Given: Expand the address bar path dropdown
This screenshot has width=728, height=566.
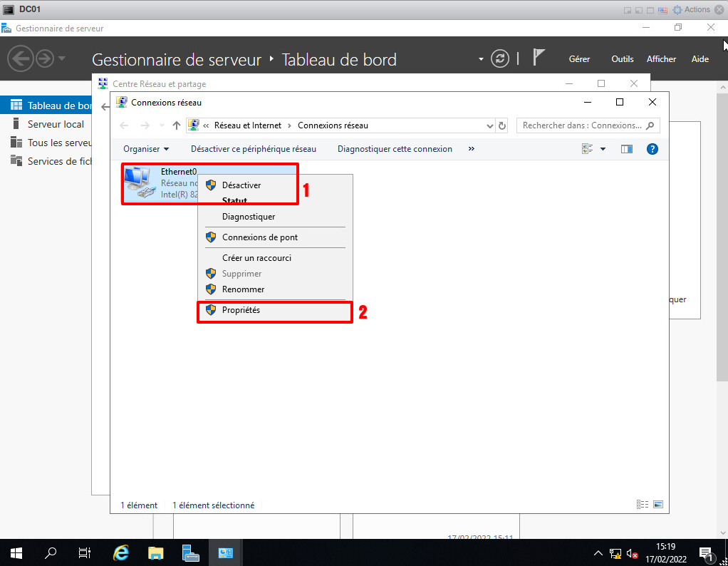Looking at the screenshot, I should click(489, 125).
